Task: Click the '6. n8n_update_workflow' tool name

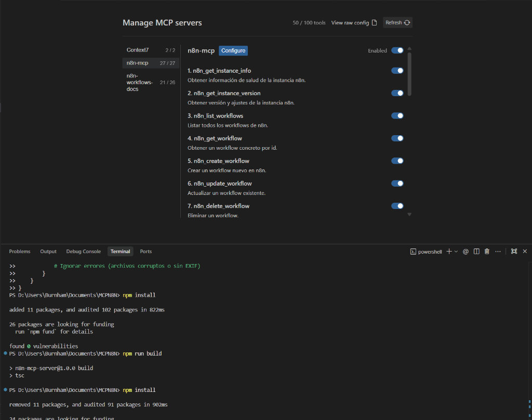Action: (x=220, y=183)
